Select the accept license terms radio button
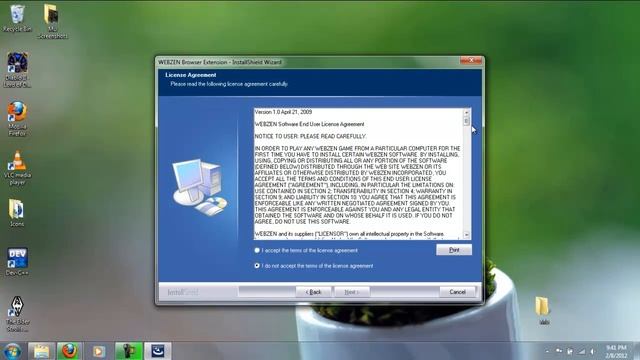 257,250
